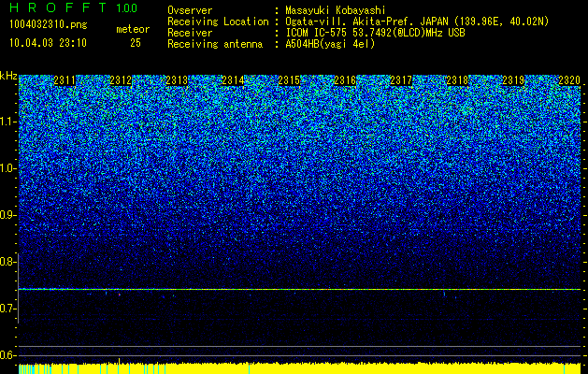Screen dimensions: 588x374
Task: Click location text Ogata-vill. Akita-Pref. JAPAN
Action: [x=367, y=22]
